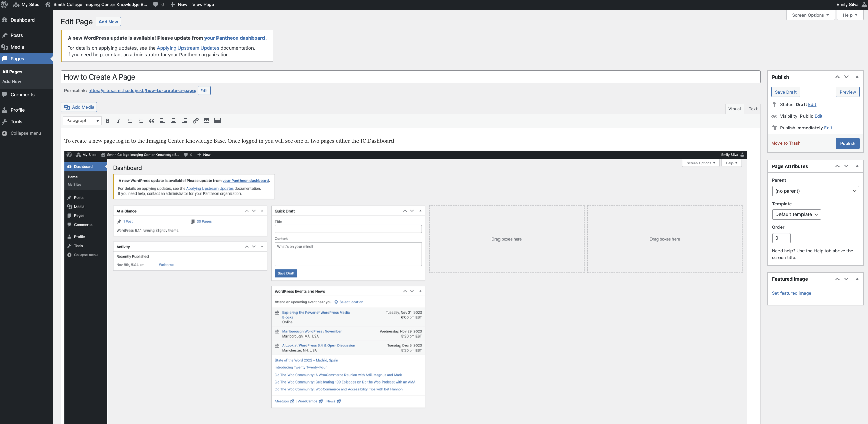Click Add New button beside Edit Page
This screenshot has height=424, width=868.
coord(108,22)
